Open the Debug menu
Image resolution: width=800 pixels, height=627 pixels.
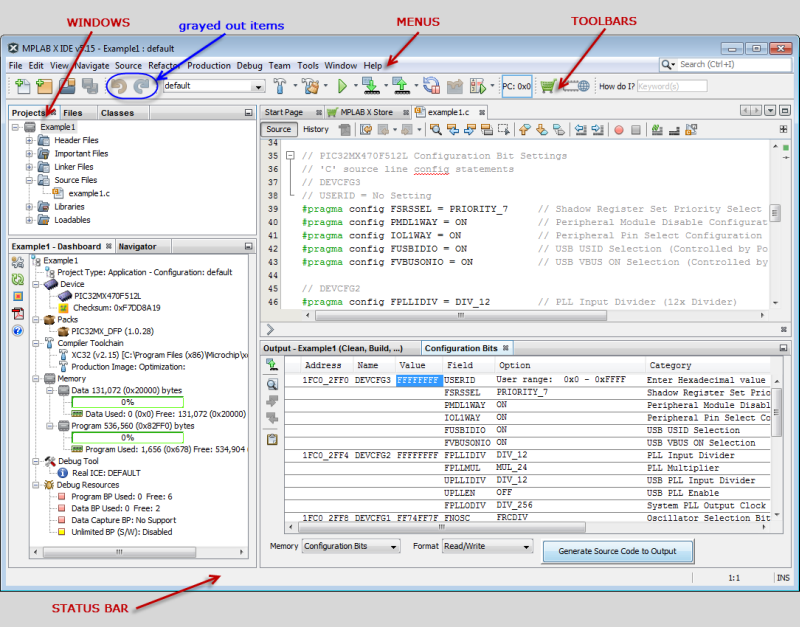tap(251, 65)
